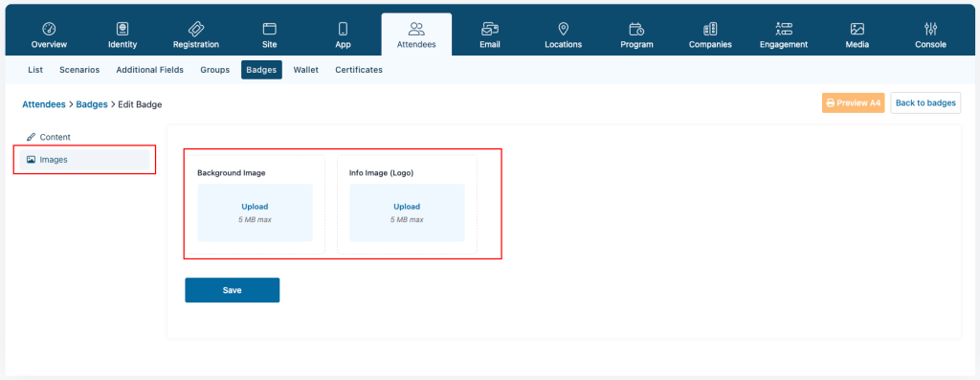Screen dimensions: 980x380
Task: Open the Overview gauge icon
Action: coord(49,29)
